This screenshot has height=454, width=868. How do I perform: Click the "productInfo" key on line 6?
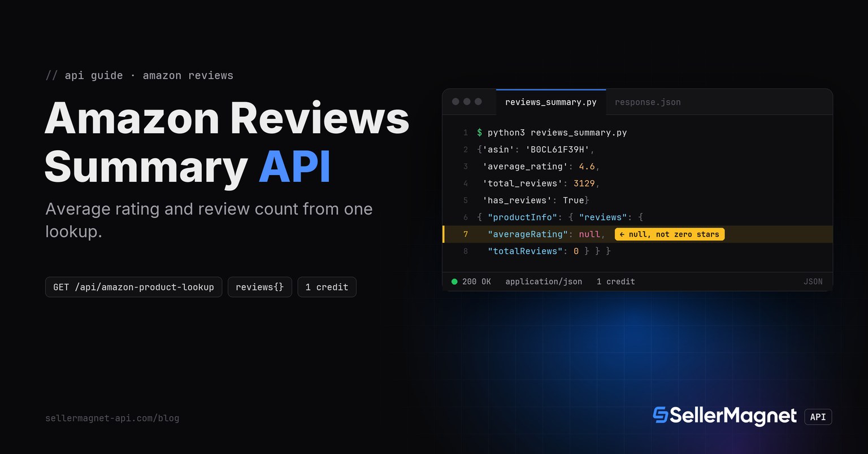coord(522,217)
